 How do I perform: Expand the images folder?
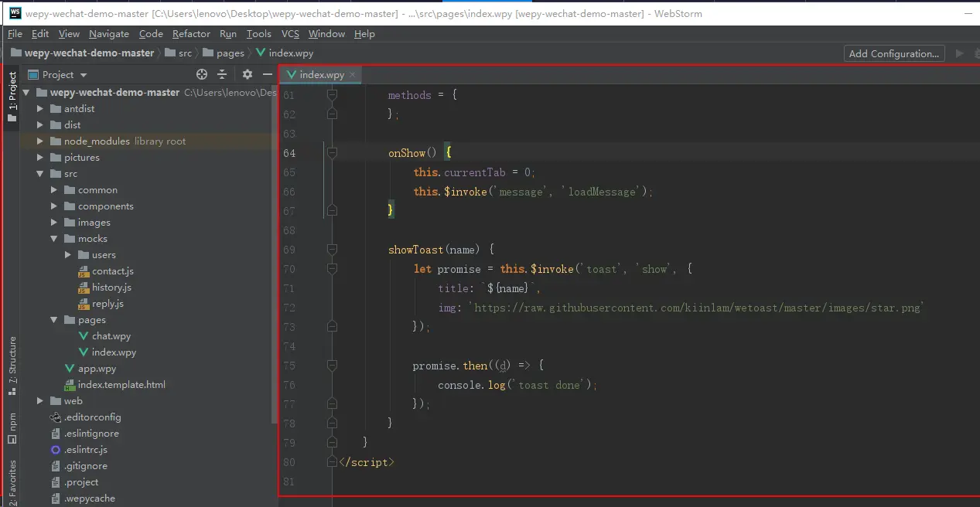tap(54, 222)
